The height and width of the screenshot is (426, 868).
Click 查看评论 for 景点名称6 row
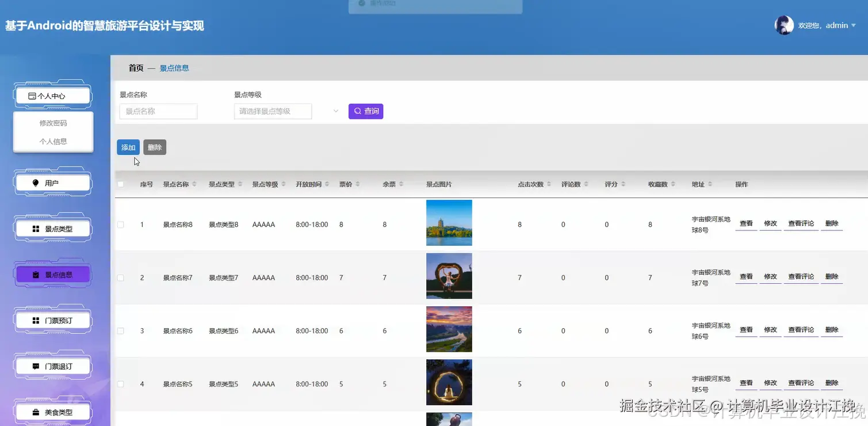click(801, 330)
